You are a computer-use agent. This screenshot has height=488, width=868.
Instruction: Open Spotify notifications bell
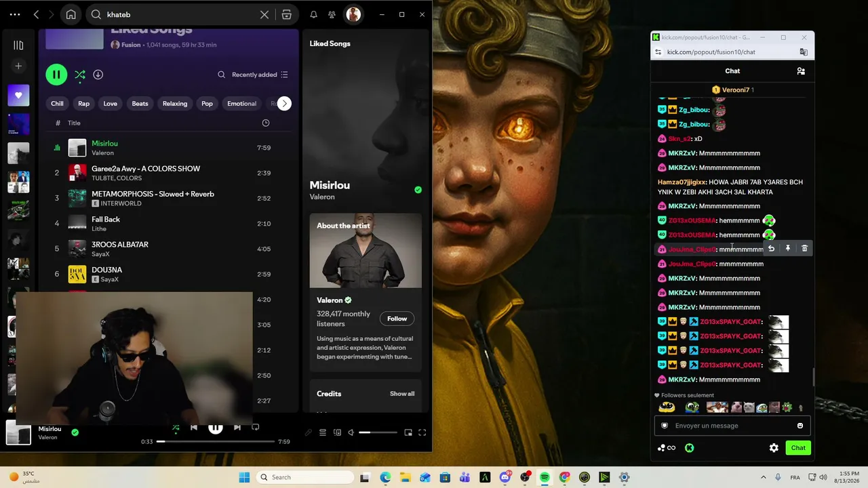pyautogui.click(x=313, y=14)
